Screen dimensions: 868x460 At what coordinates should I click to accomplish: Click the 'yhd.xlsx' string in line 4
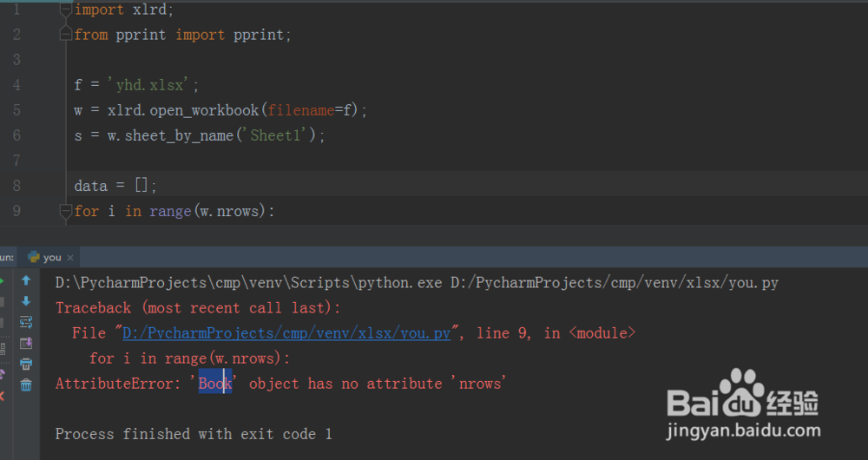point(148,85)
